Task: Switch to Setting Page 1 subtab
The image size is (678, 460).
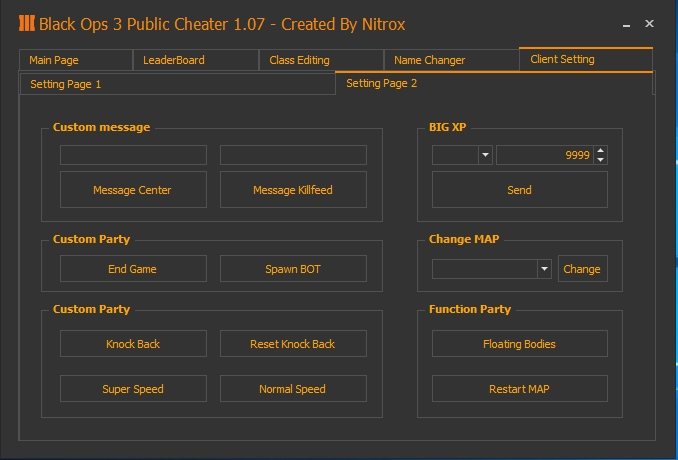Action: [x=177, y=84]
